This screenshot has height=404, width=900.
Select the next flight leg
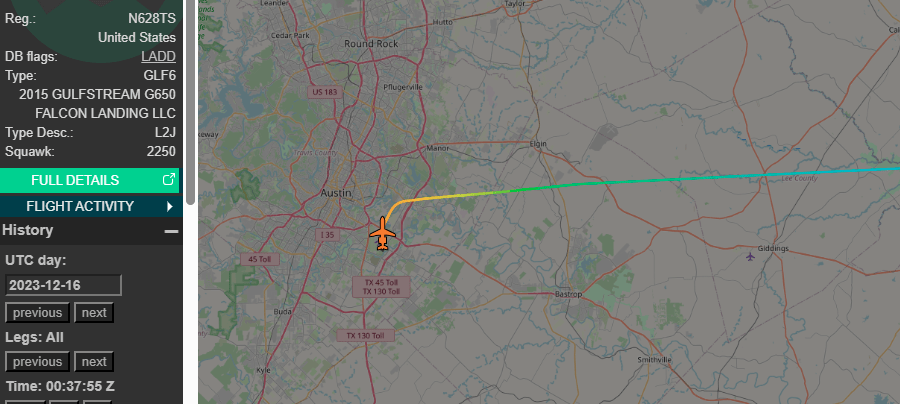point(94,362)
